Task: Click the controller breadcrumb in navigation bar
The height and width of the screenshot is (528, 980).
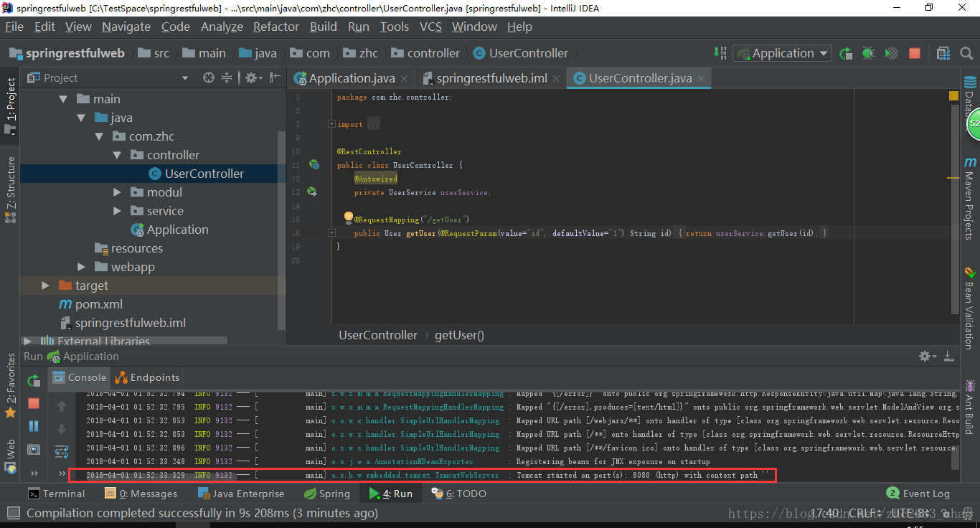Action: click(425, 53)
